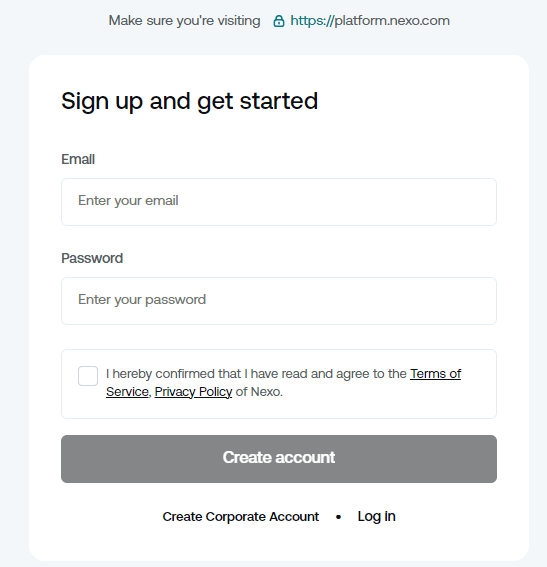Go to the Log in page
This screenshot has height=567, width=547.
pos(376,516)
